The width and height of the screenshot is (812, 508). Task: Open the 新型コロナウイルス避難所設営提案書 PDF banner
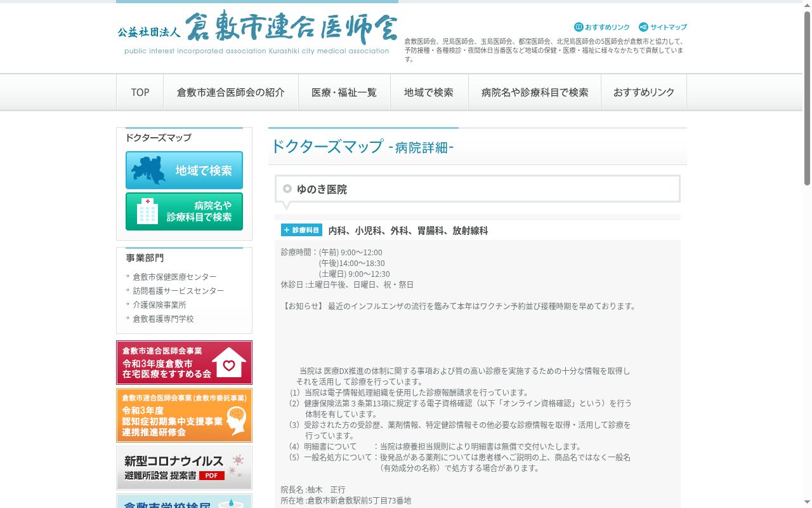coord(184,468)
